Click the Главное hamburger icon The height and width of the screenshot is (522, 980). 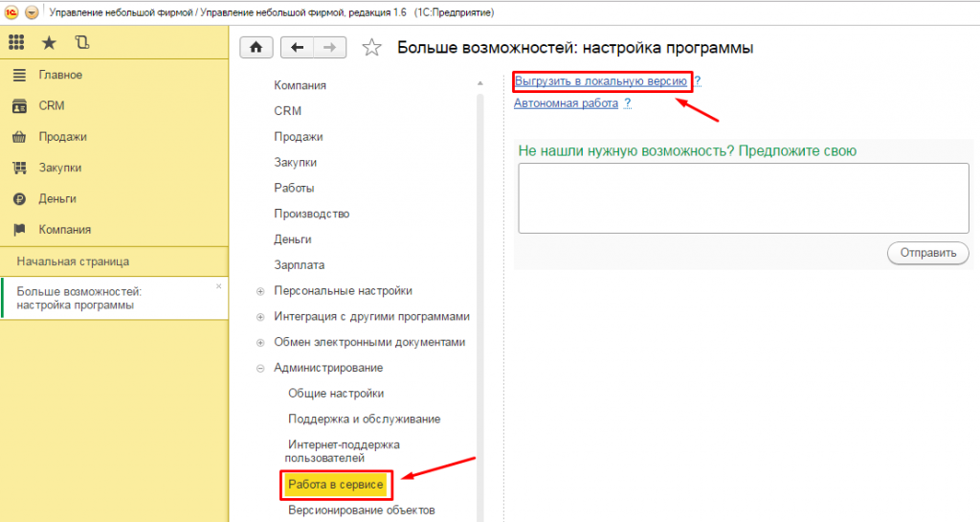pyautogui.click(x=19, y=75)
